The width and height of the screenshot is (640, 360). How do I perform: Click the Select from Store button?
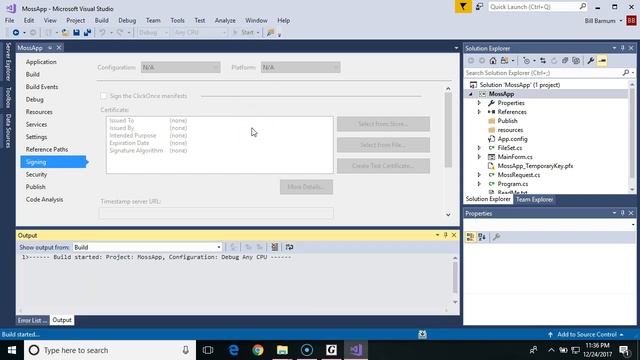click(383, 124)
